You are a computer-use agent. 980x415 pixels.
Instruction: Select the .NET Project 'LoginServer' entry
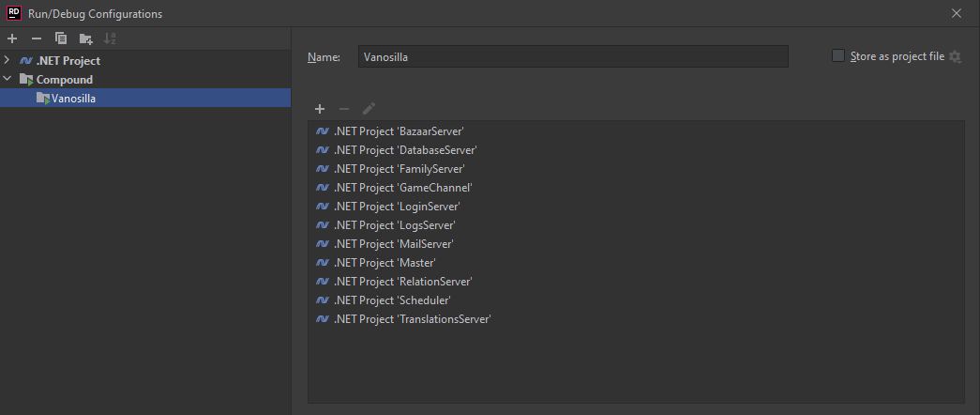(x=397, y=207)
